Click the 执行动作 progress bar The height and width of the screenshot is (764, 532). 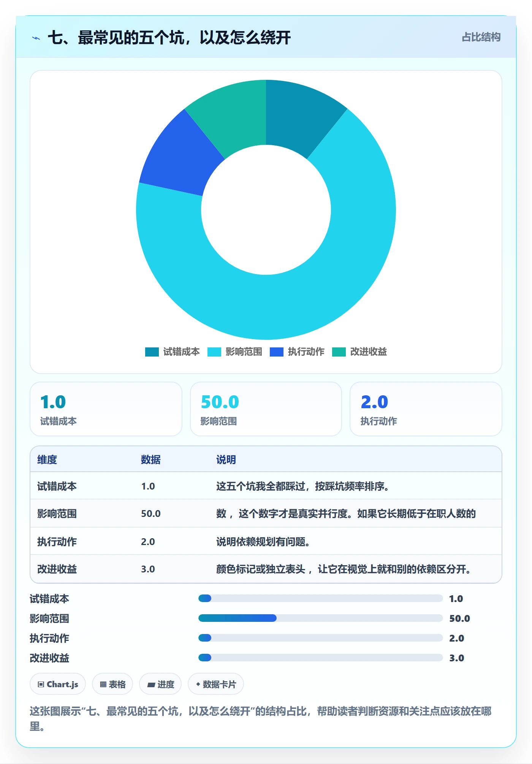click(320, 638)
